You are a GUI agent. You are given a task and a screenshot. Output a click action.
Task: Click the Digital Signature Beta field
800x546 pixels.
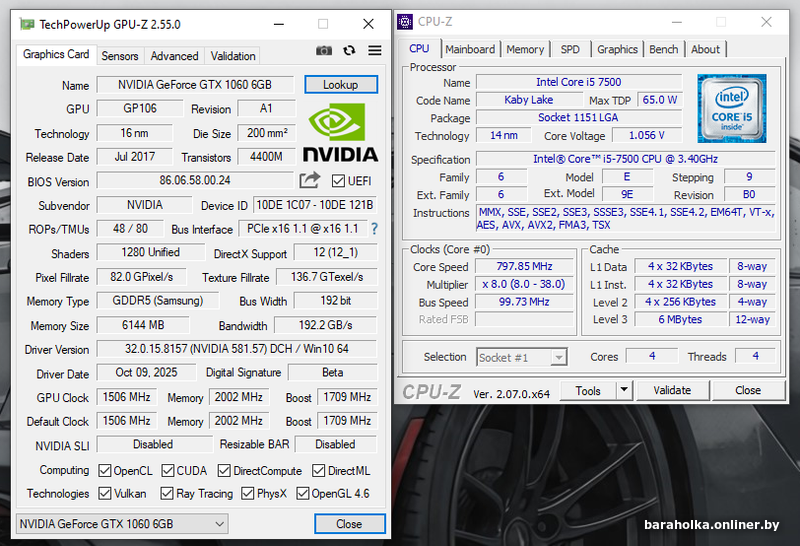[x=333, y=372]
